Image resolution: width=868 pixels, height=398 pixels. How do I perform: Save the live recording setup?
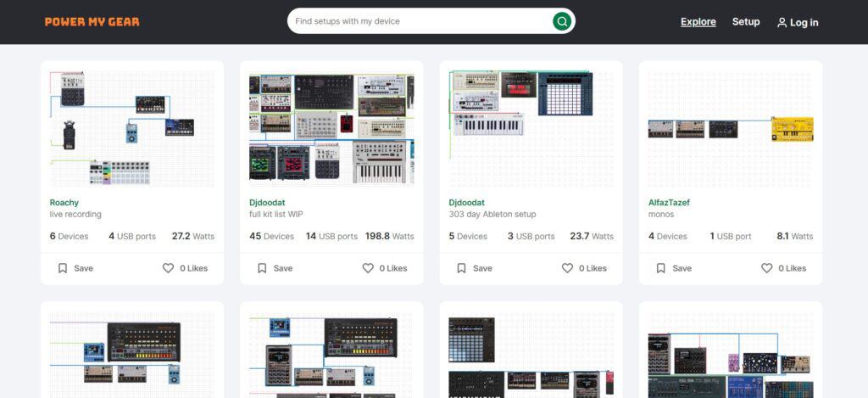pyautogui.click(x=75, y=268)
